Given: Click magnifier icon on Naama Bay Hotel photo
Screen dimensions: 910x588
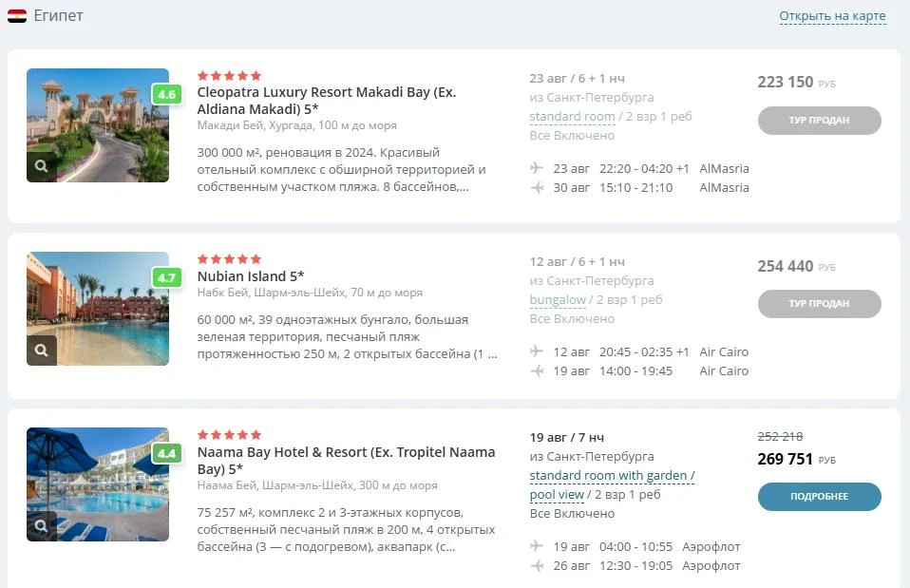Looking at the screenshot, I should click(41, 526).
